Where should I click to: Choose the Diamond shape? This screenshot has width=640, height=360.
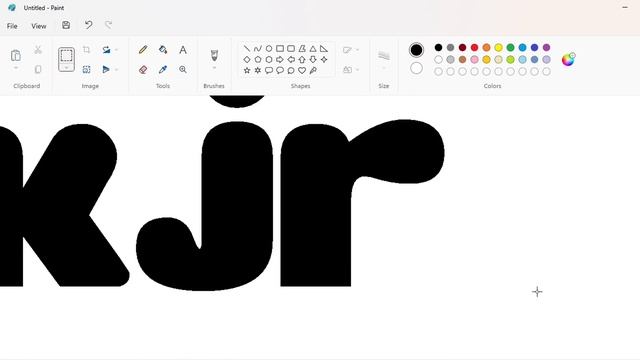[x=247, y=60]
